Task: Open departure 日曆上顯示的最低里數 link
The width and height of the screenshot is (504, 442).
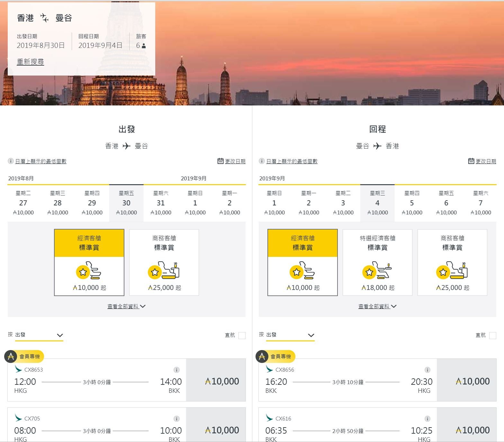Action: [41, 161]
